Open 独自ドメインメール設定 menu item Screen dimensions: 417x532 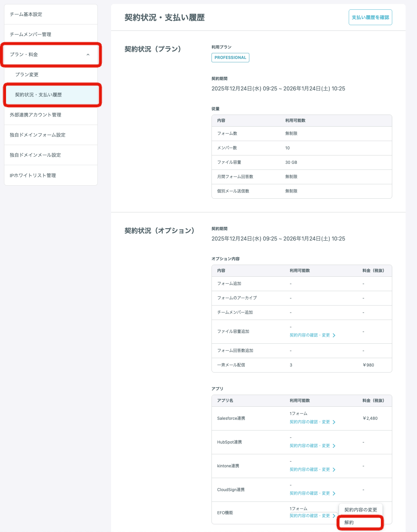coord(35,155)
